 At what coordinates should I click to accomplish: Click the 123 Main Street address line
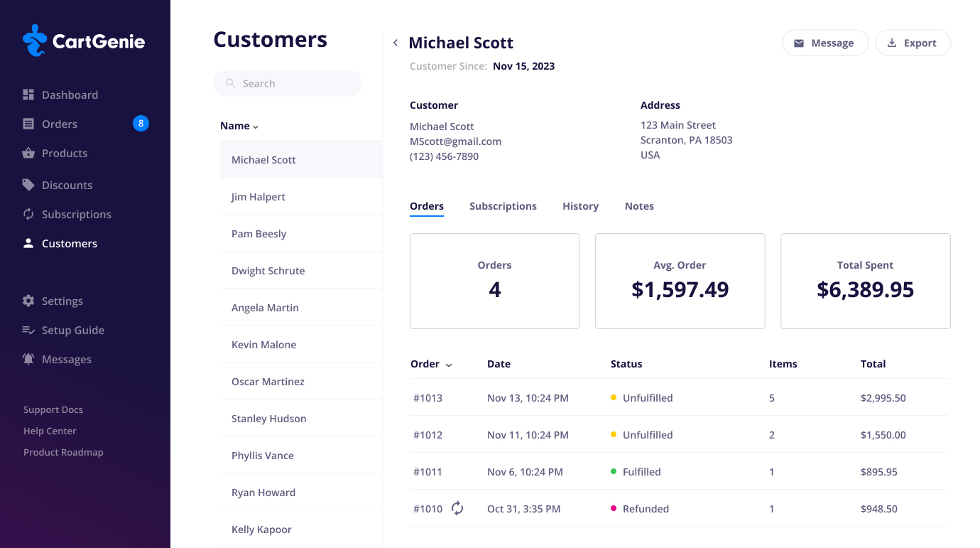pyautogui.click(x=677, y=125)
